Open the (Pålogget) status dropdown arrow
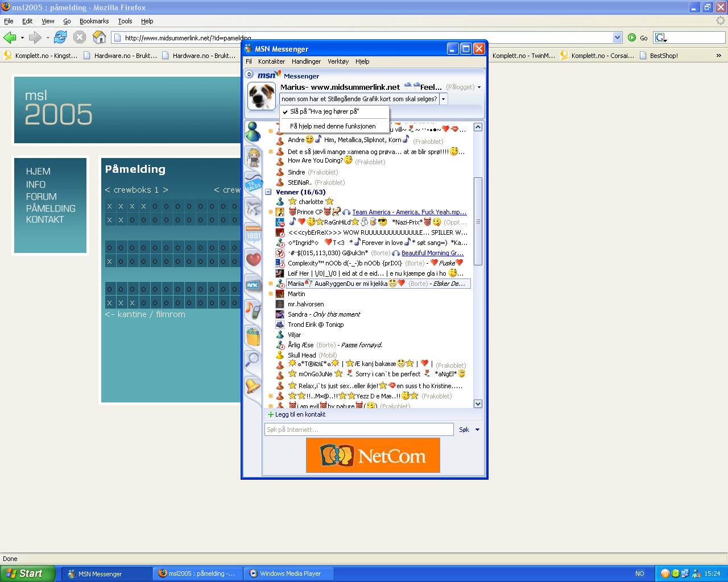Image resolution: width=728 pixels, height=582 pixels. tap(479, 88)
